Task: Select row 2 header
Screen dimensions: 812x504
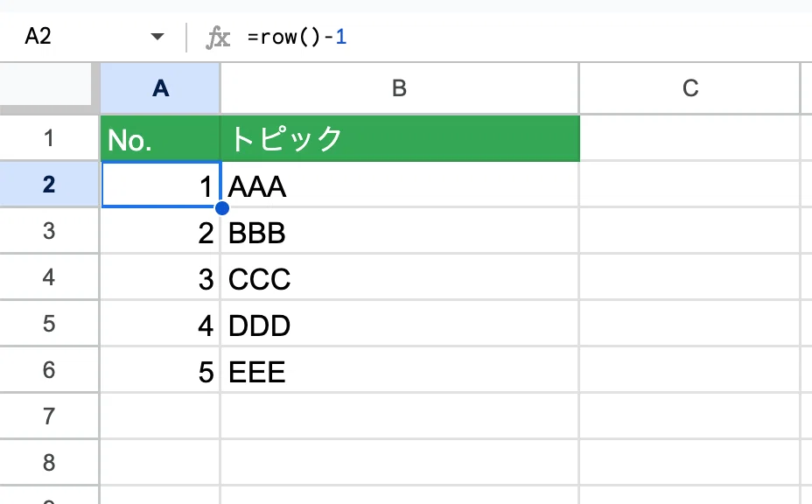Action: point(49,185)
